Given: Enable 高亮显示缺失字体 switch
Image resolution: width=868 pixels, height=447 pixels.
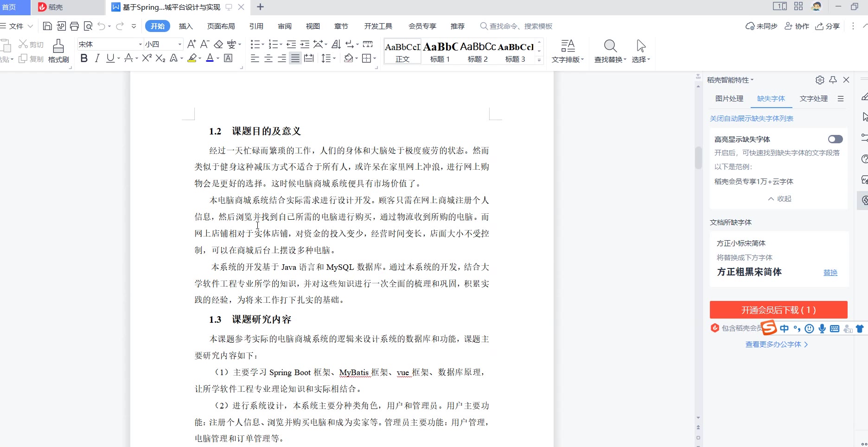Looking at the screenshot, I should click(835, 139).
